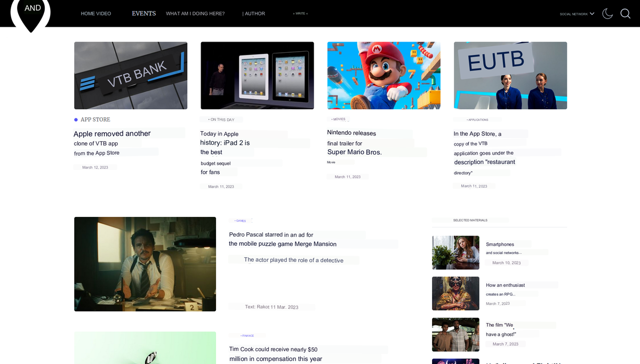Click the Write menu item
Viewport: 640px width, 364px height.
point(300,13)
